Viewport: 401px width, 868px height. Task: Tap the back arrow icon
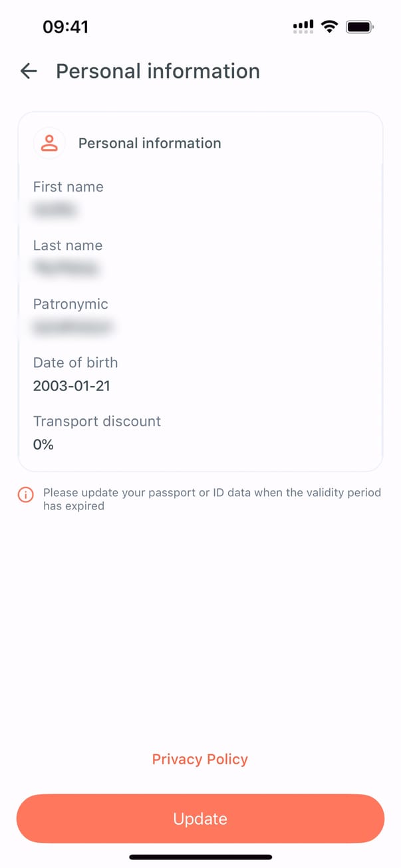[x=29, y=71]
